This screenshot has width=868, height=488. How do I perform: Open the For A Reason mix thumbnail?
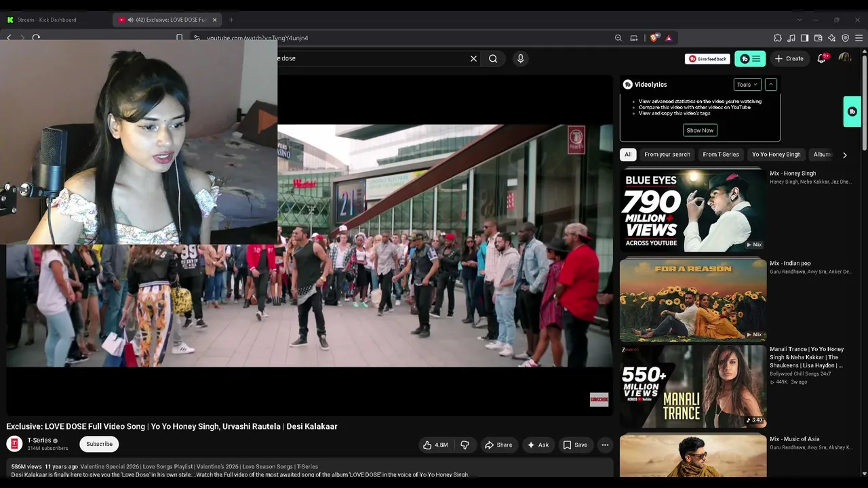[693, 300]
